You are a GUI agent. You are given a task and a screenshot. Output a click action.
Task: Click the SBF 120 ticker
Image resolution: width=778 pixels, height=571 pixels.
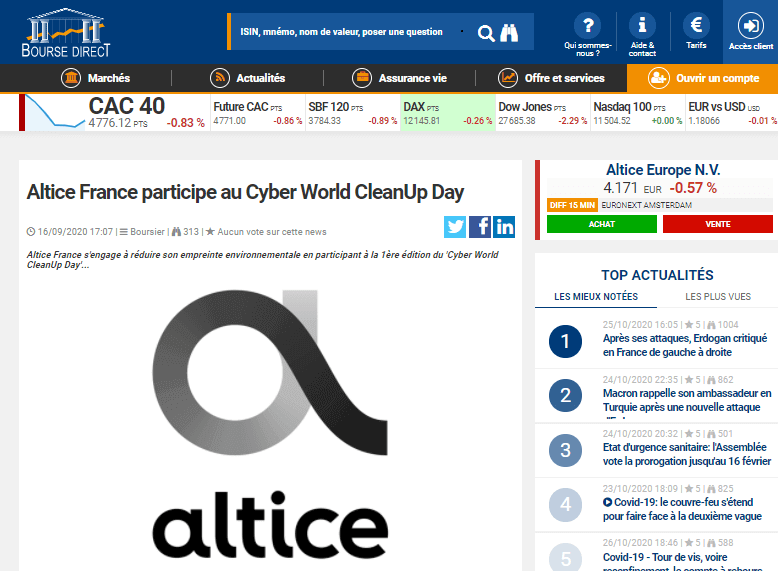352,113
